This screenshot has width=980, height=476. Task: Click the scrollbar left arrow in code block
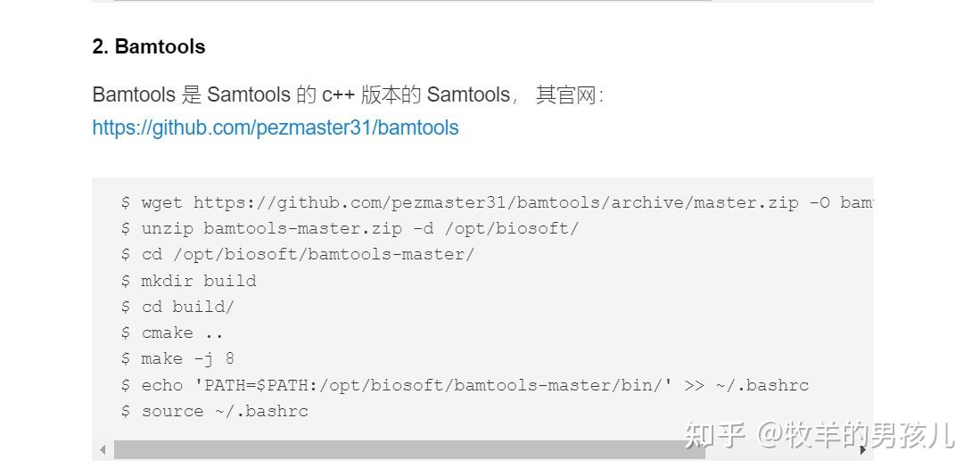pyautogui.click(x=103, y=450)
